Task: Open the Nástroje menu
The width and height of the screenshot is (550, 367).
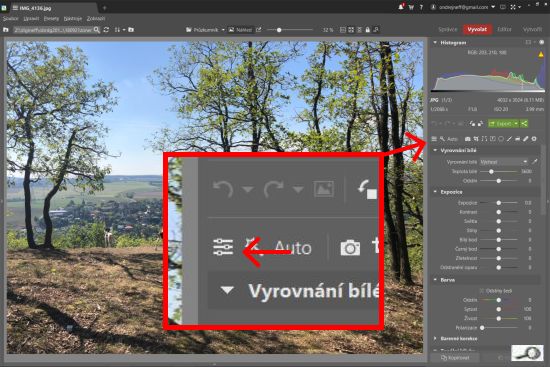Action: [x=73, y=18]
